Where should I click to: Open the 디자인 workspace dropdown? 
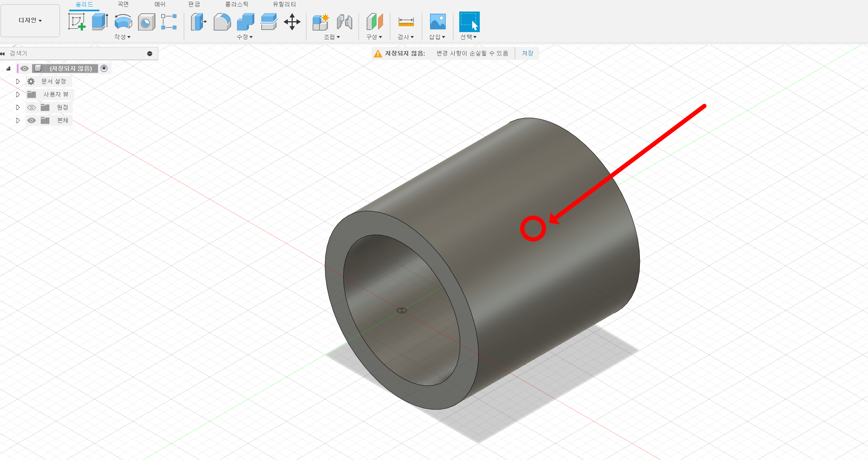[30, 21]
